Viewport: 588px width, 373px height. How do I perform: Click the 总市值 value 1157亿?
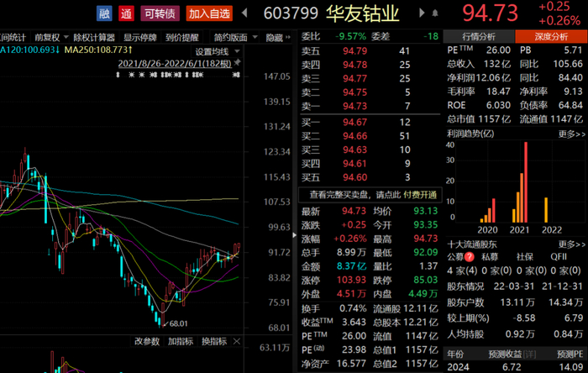click(495, 119)
